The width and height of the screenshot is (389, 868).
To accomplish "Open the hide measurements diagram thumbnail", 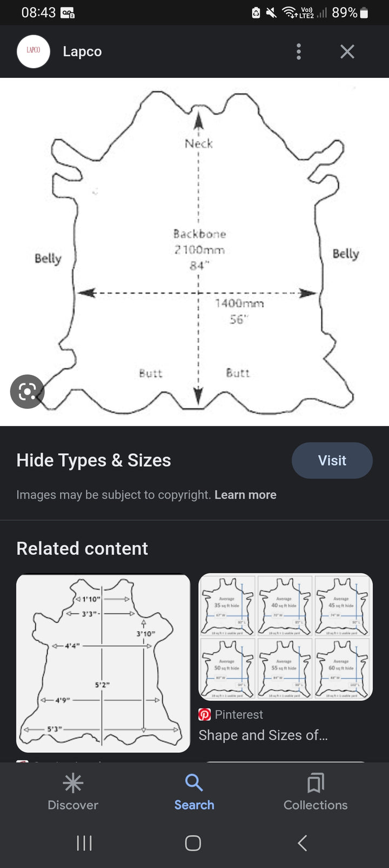I will click(x=103, y=662).
